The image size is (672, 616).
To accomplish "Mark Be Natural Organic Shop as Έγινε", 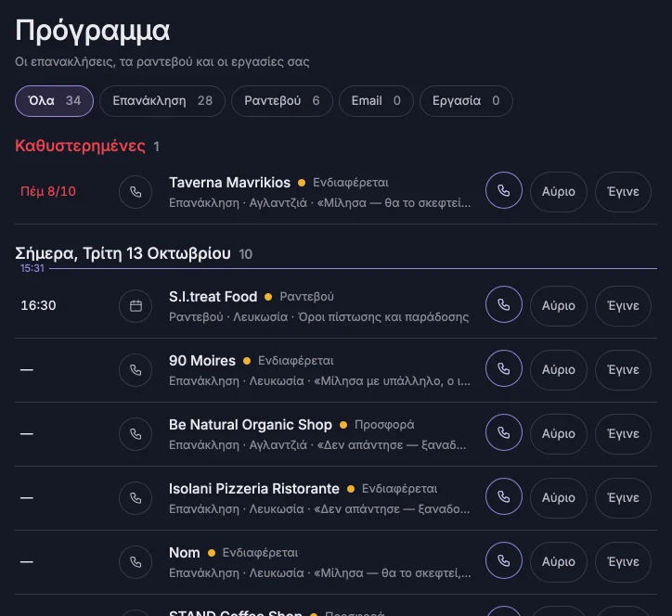I will tap(623, 434).
